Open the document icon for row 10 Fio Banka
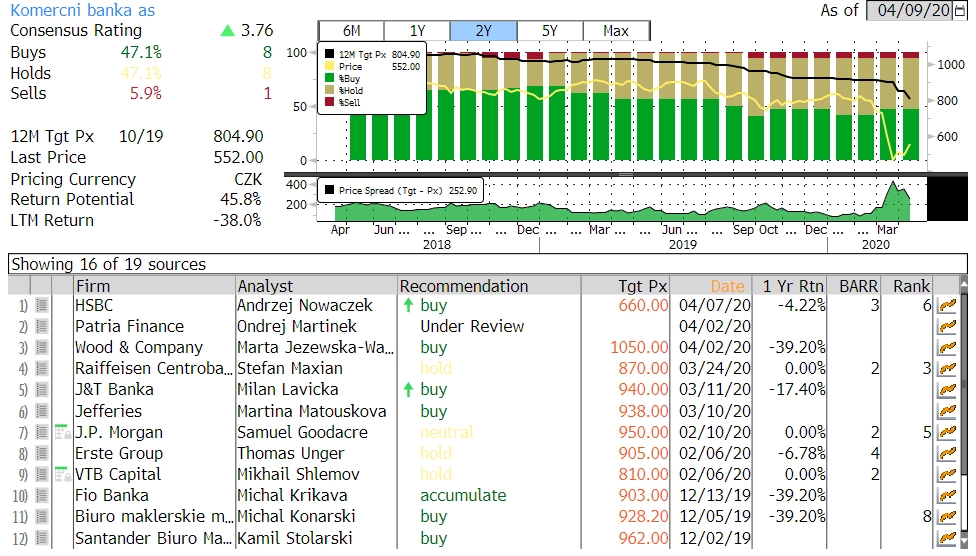The width and height of the screenshot is (976, 556). click(42, 496)
